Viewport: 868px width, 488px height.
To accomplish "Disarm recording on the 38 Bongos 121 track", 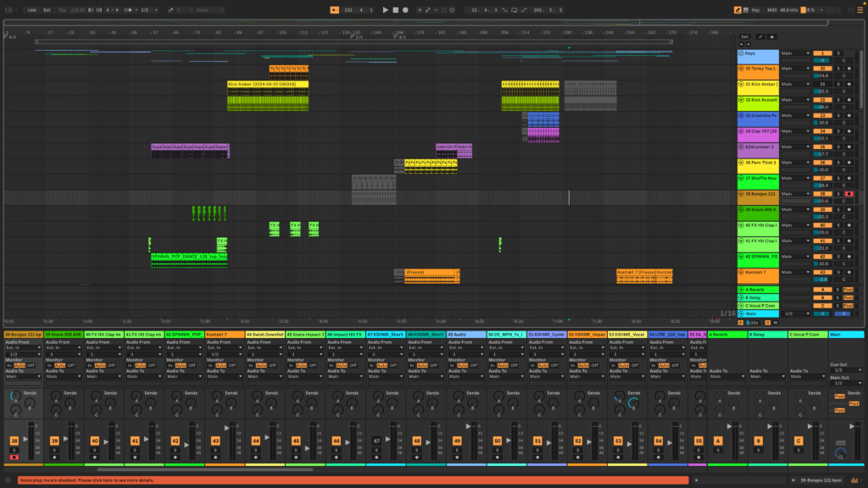I will pyautogui.click(x=849, y=194).
